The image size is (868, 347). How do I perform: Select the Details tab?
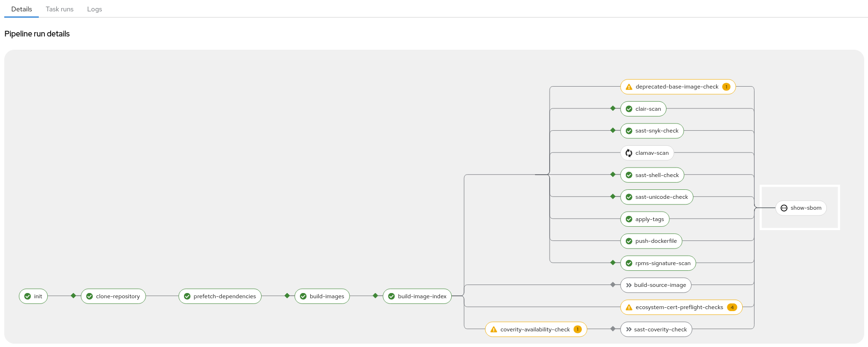(22, 9)
